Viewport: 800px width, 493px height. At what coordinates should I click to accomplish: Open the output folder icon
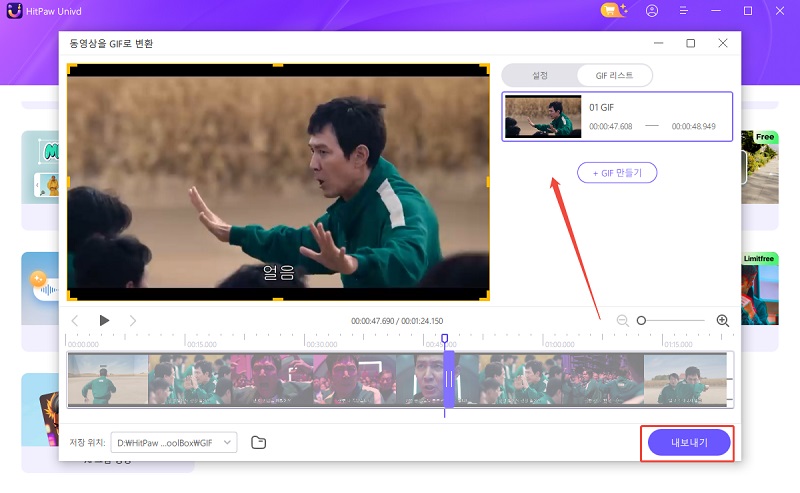[259, 442]
